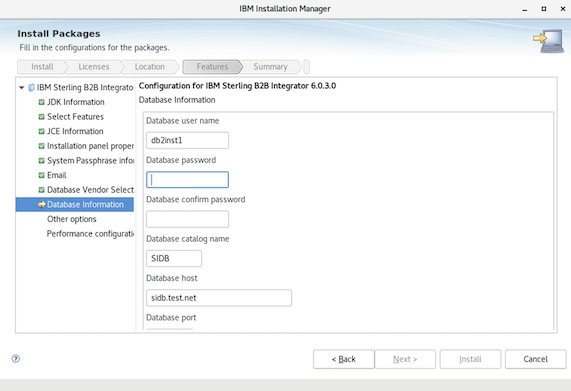The height and width of the screenshot is (391, 571).
Task: Go to the Install wizard step
Action: point(42,67)
